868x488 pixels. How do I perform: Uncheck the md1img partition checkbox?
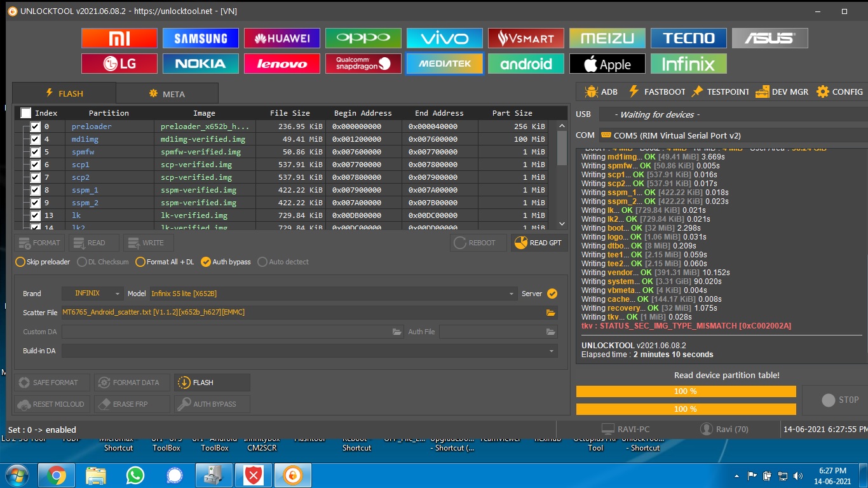pyautogui.click(x=36, y=139)
